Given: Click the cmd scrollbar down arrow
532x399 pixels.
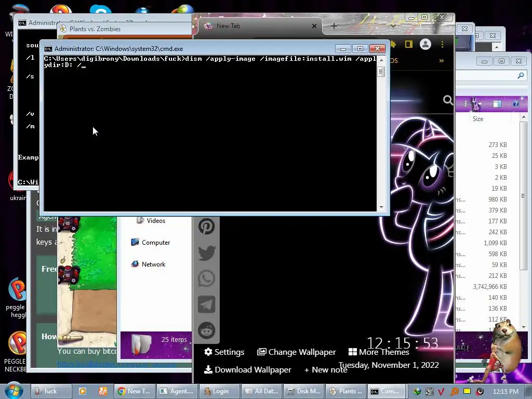Looking at the screenshot, I should click(381, 207).
